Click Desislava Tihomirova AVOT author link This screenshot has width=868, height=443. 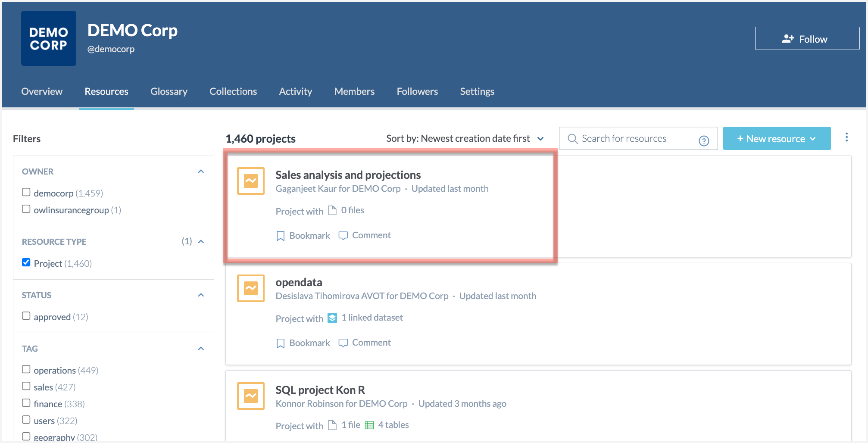pos(362,296)
